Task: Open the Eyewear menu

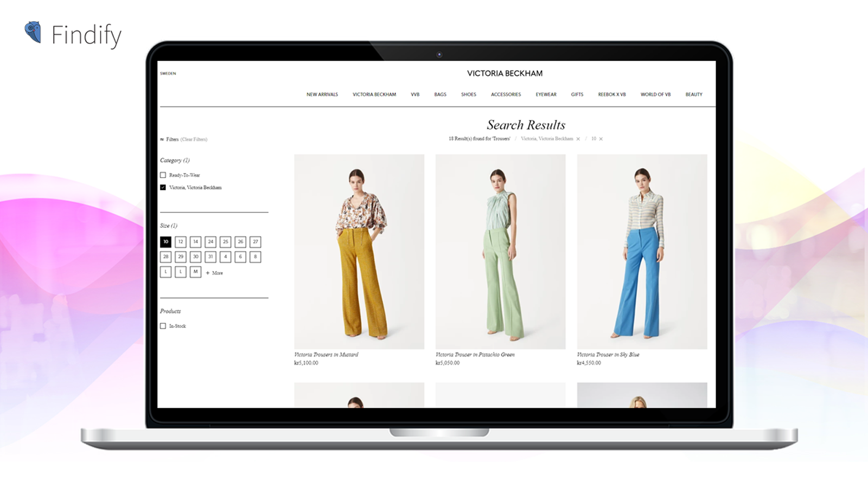Action: coord(546,94)
